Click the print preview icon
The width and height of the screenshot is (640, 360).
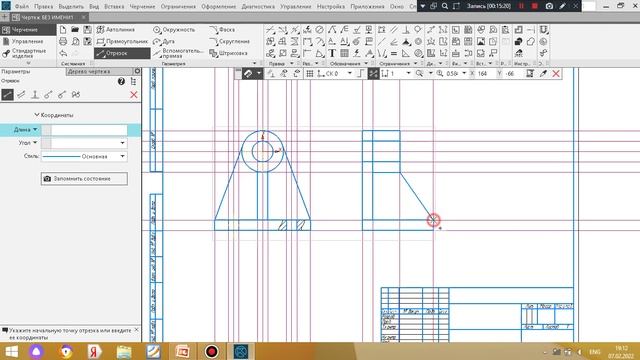tap(75, 42)
